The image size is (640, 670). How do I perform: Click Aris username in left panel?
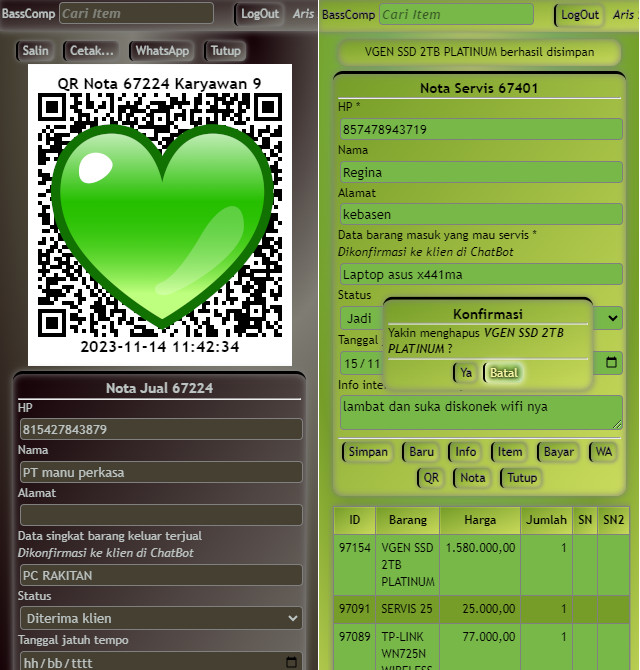point(303,14)
